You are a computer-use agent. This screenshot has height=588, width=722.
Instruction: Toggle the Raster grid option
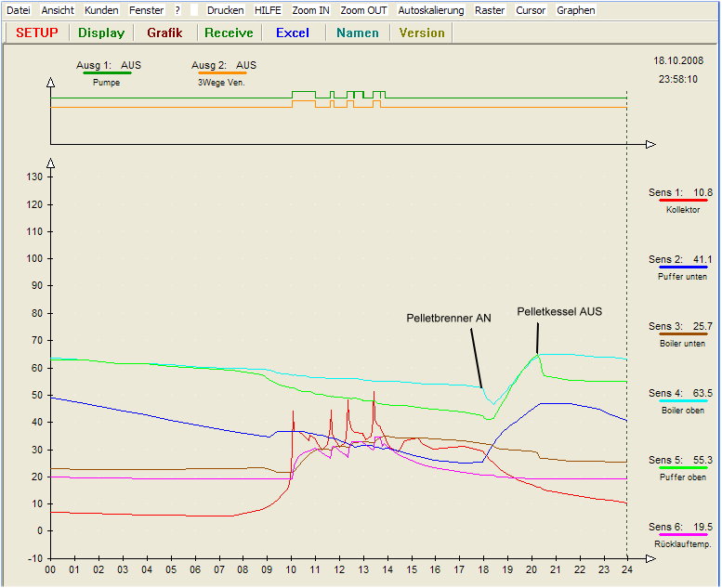(x=490, y=10)
